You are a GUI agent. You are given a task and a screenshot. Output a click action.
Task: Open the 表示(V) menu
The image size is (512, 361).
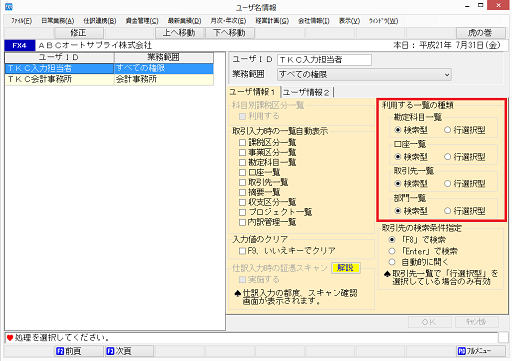pos(349,21)
